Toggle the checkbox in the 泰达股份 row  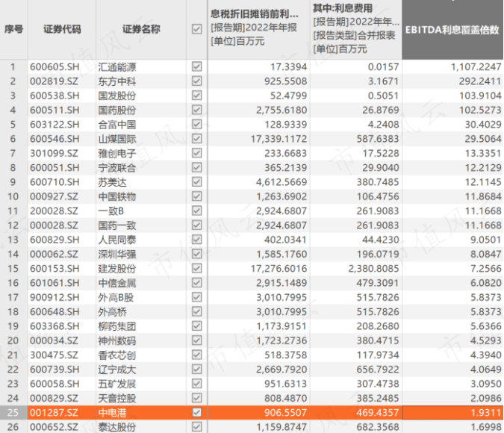(196, 426)
